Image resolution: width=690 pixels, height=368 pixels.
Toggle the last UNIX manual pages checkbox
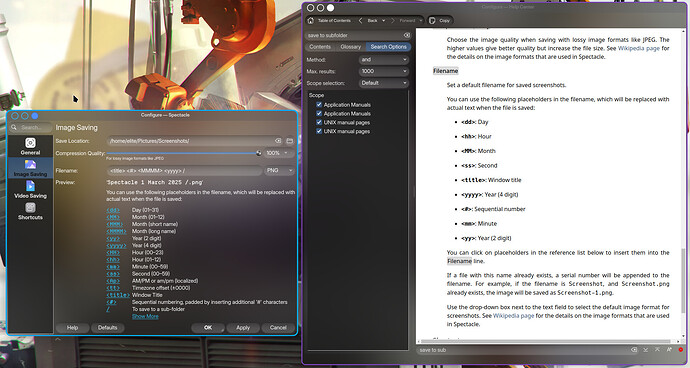pos(319,131)
